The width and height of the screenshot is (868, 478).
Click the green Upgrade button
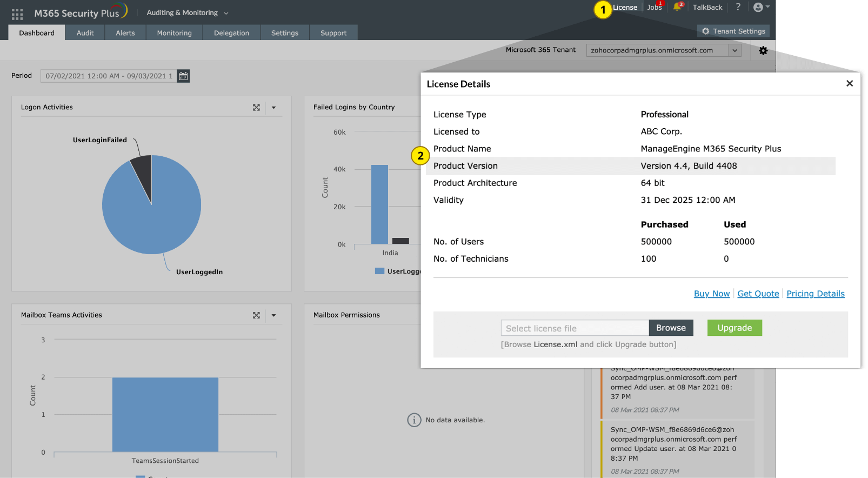pos(735,328)
